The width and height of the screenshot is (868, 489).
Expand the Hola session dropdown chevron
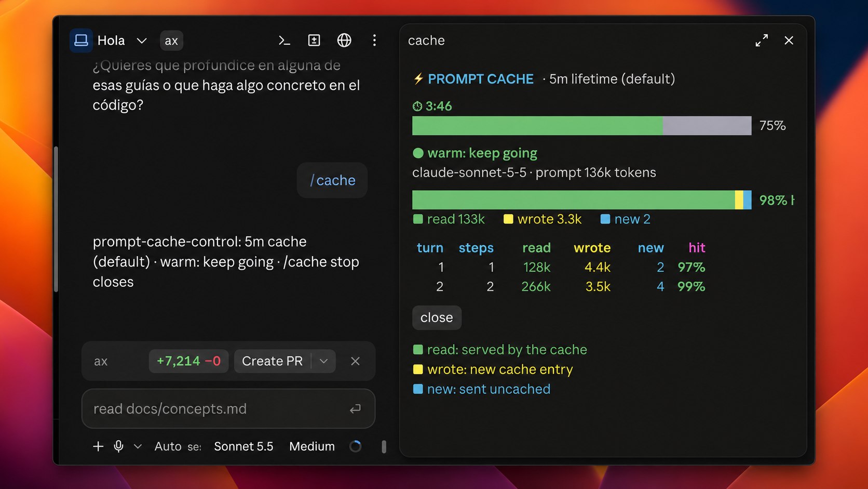(142, 41)
